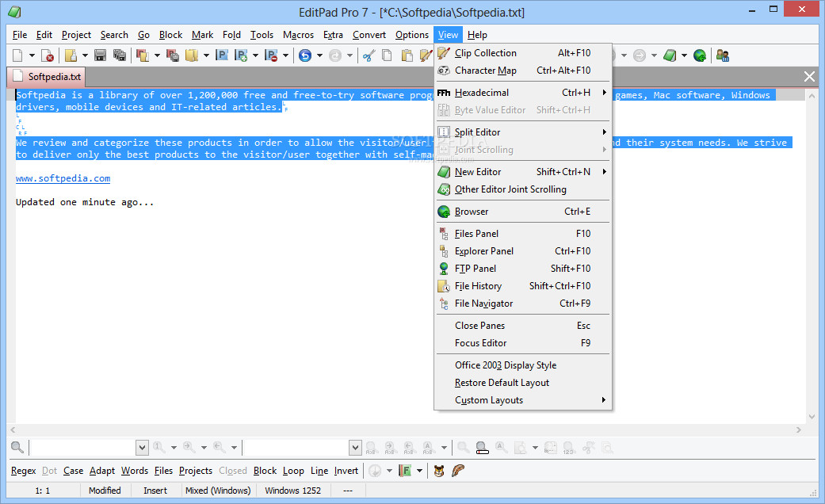Select Restore Default Layout entry

523,383
